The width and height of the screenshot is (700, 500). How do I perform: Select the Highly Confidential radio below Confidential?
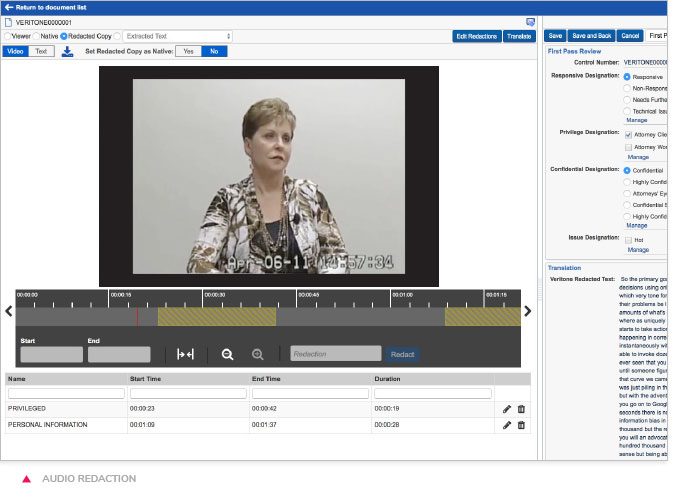[x=627, y=182]
